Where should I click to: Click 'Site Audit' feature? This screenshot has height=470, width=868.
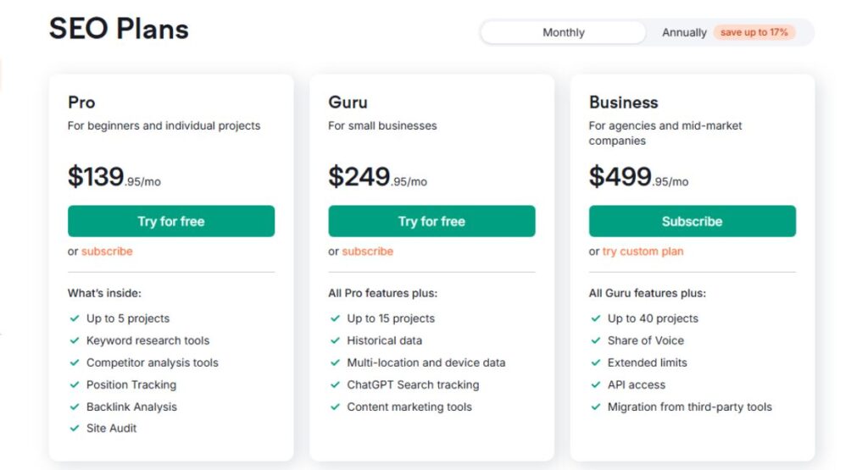[111, 429]
